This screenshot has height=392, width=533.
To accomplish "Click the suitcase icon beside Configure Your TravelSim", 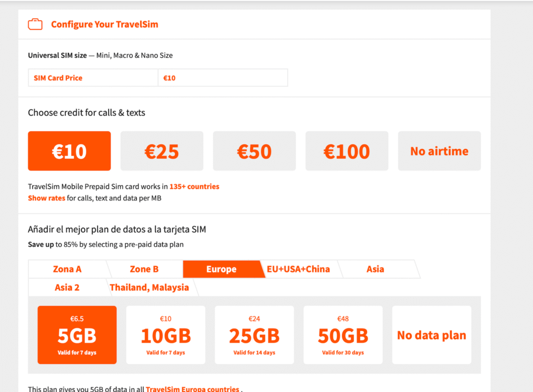I will pos(35,24).
